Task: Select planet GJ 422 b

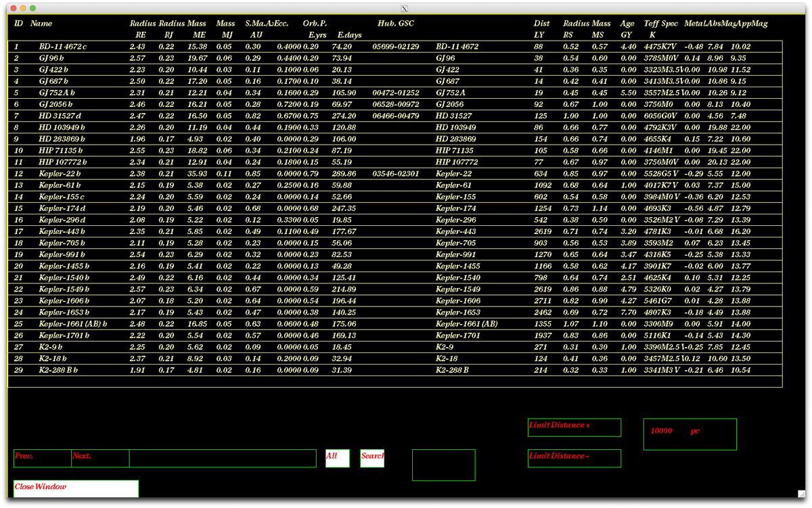Action: click(395, 70)
